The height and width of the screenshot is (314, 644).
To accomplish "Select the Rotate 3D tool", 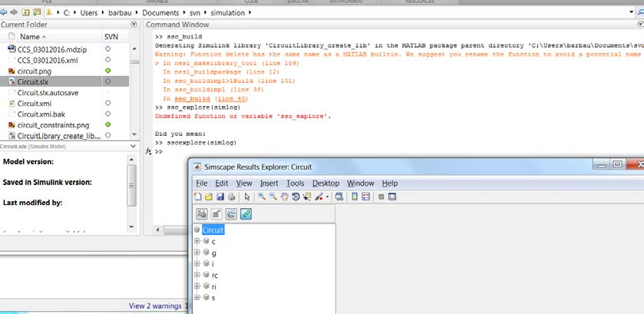I will point(296,197).
